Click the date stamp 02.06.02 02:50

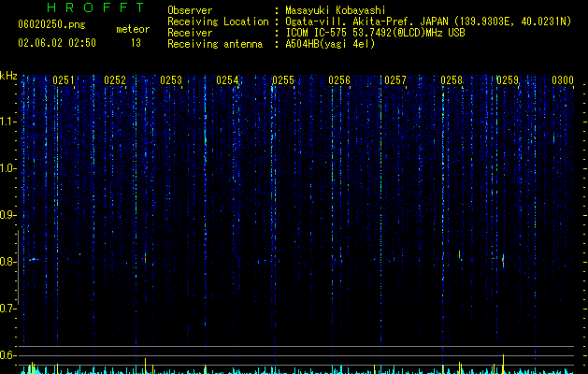(57, 43)
